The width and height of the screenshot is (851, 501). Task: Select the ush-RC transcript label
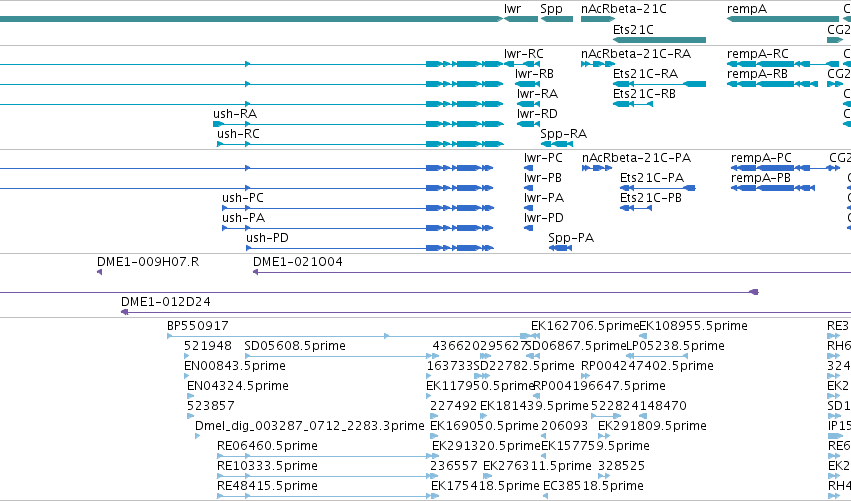pos(238,134)
